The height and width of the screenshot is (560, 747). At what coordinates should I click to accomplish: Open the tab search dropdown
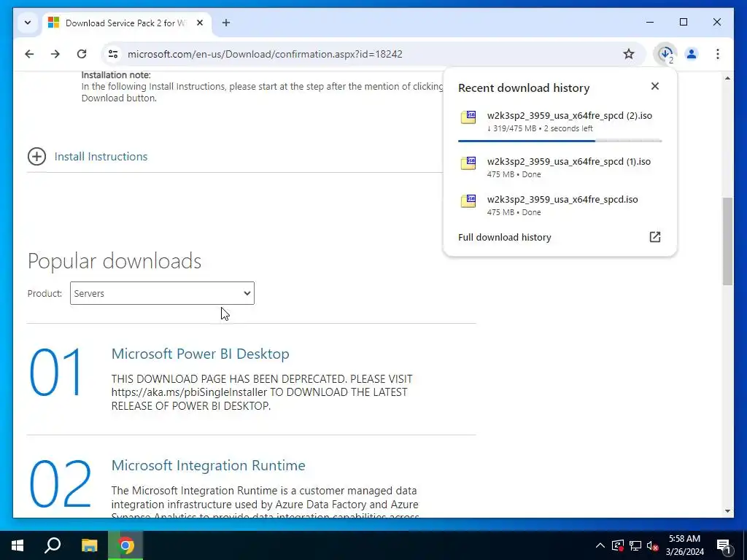(28, 23)
